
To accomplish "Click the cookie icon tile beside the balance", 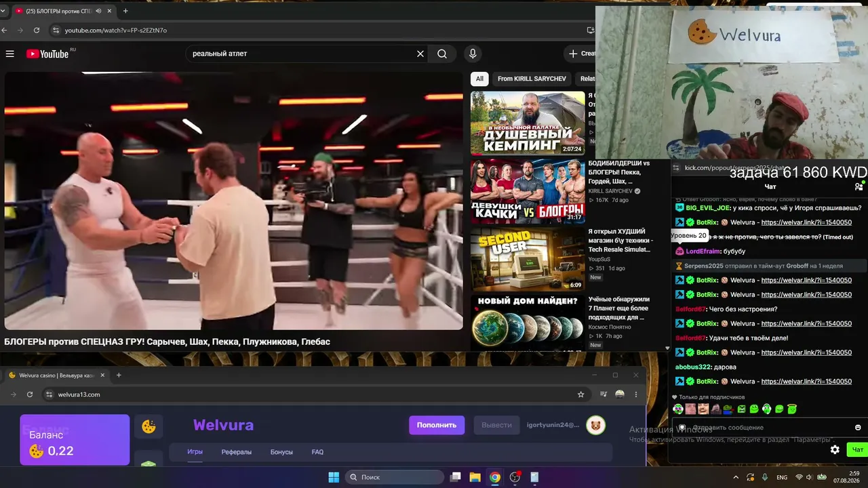I will pyautogui.click(x=149, y=426).
